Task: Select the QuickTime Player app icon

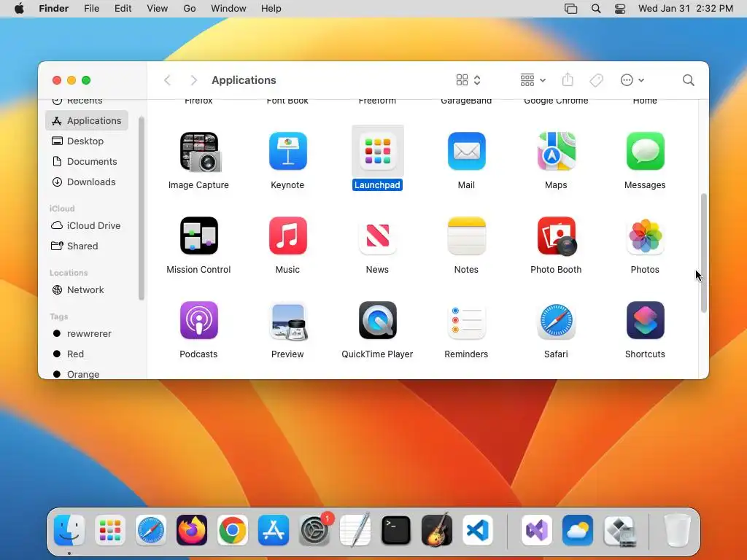Action: (377, 320)
